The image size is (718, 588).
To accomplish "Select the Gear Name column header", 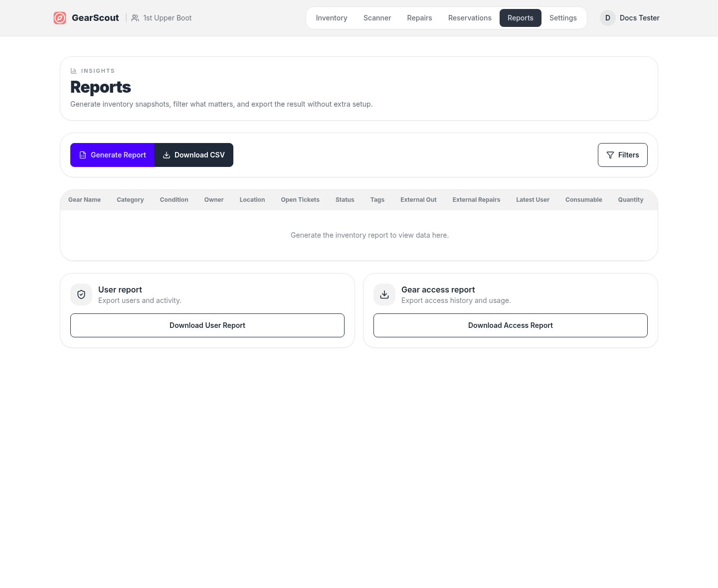I will 84,199.
